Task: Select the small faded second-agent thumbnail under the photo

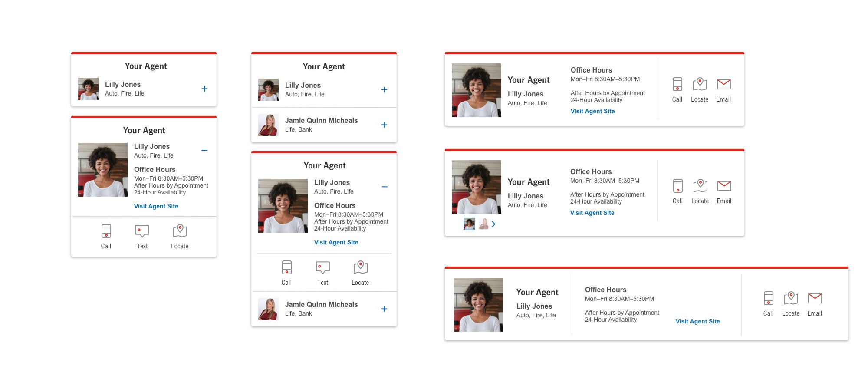Action: [x=483, y=224]
